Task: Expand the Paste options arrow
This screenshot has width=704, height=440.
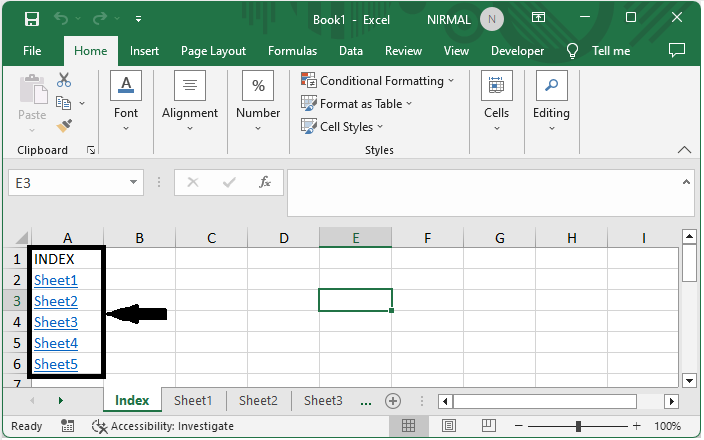Action: (x=32, y=130)
